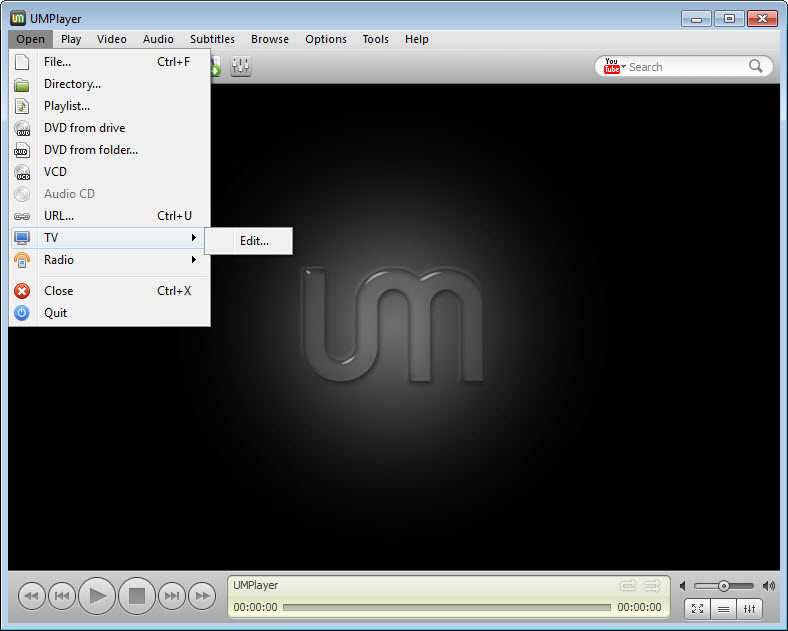Screen dimensions: 788x631
Task: Click the green download toolbar icon
Action: click(216, 66)
